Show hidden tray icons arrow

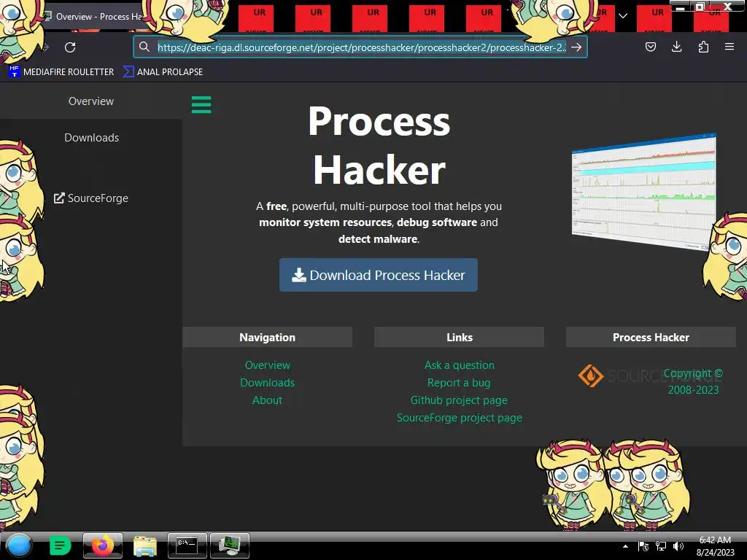[625, 546]
